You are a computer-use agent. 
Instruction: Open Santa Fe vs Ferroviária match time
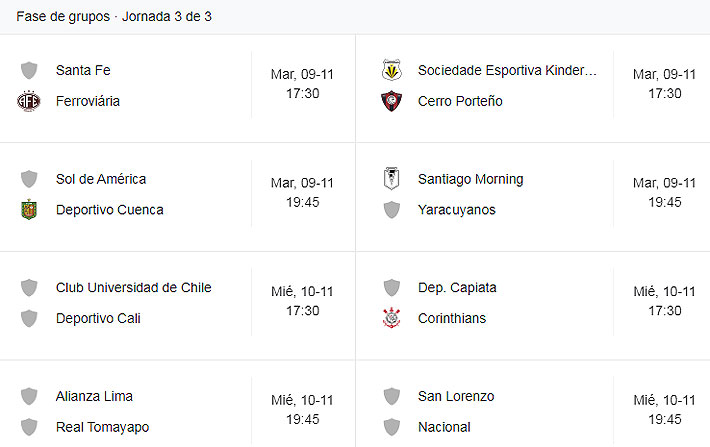tap(302, 84)
